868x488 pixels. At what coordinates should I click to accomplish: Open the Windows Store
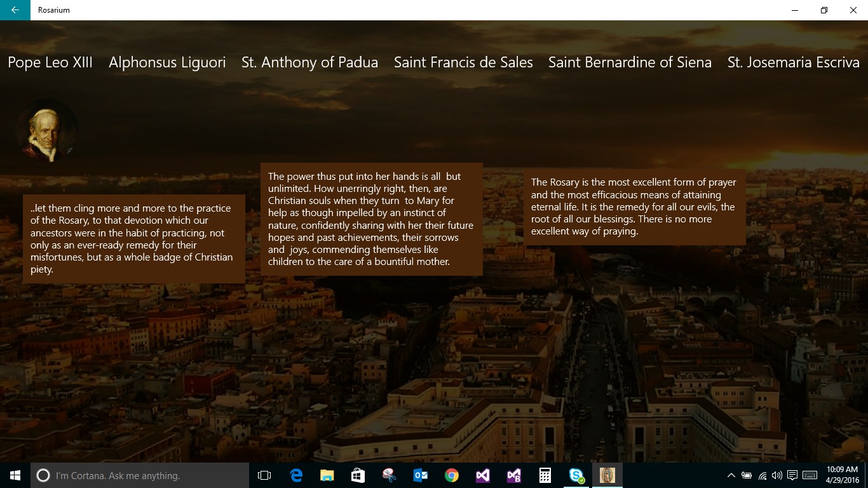click(x=357, y=475)
